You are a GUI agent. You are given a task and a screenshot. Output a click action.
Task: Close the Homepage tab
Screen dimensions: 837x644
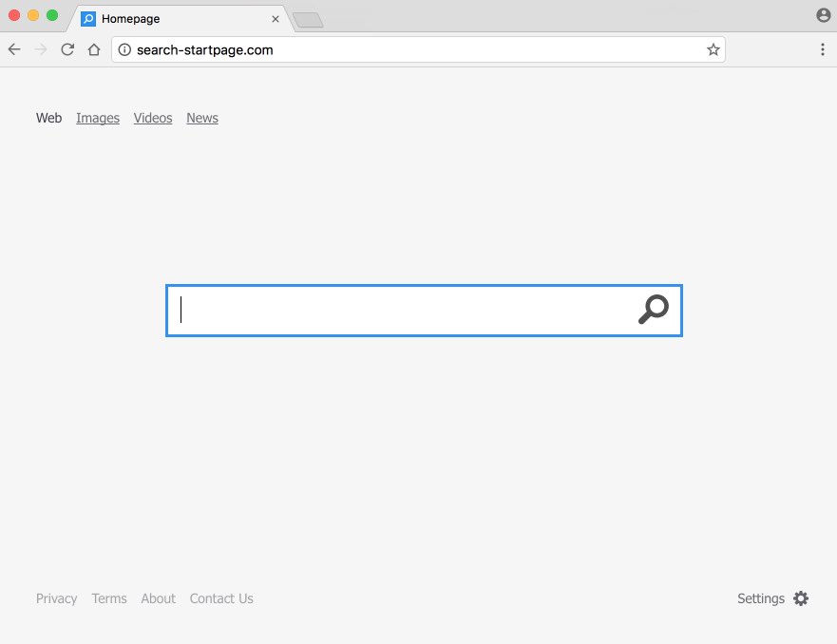coord(276,19)
